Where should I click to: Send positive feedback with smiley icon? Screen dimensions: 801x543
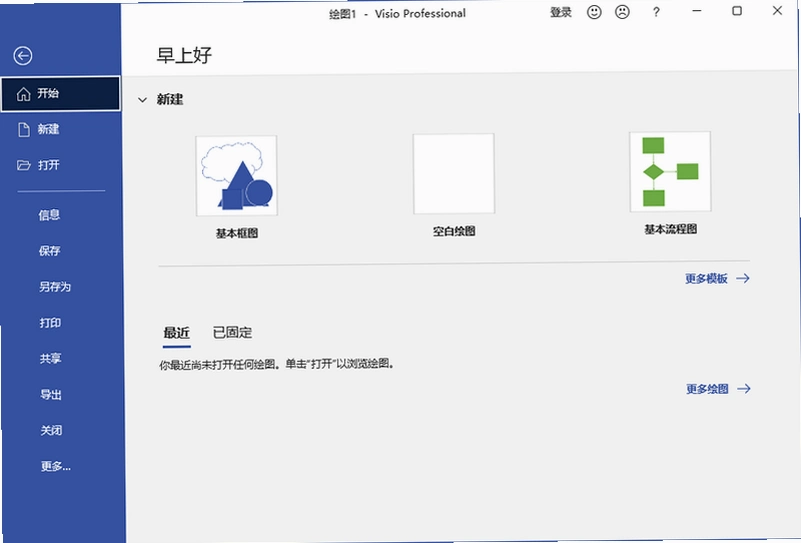[x=594, y=12]
